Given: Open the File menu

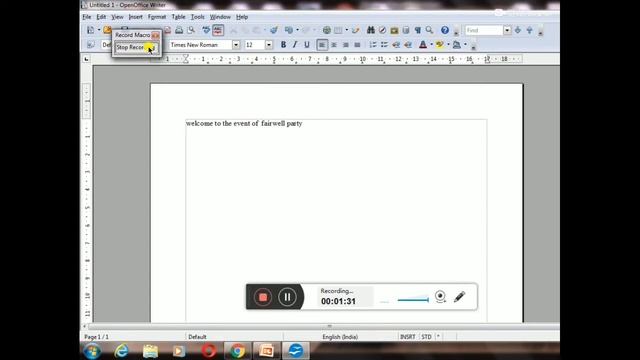Looking at the screenshot, I should pyautogui.click(x=87, y=17).
